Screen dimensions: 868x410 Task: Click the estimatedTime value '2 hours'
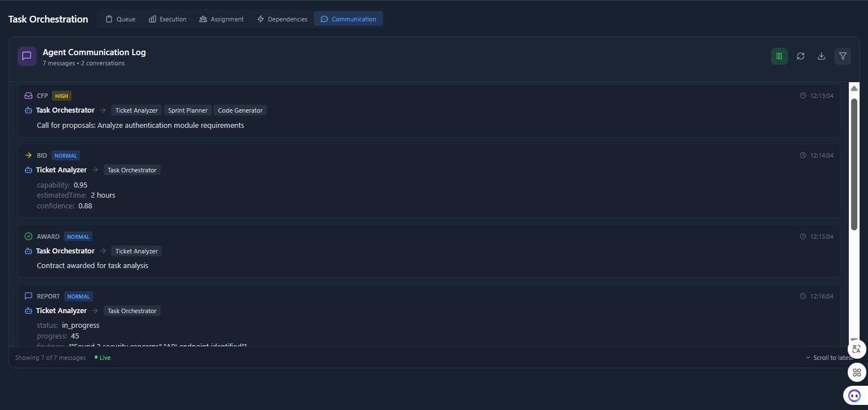pos(103,195)
